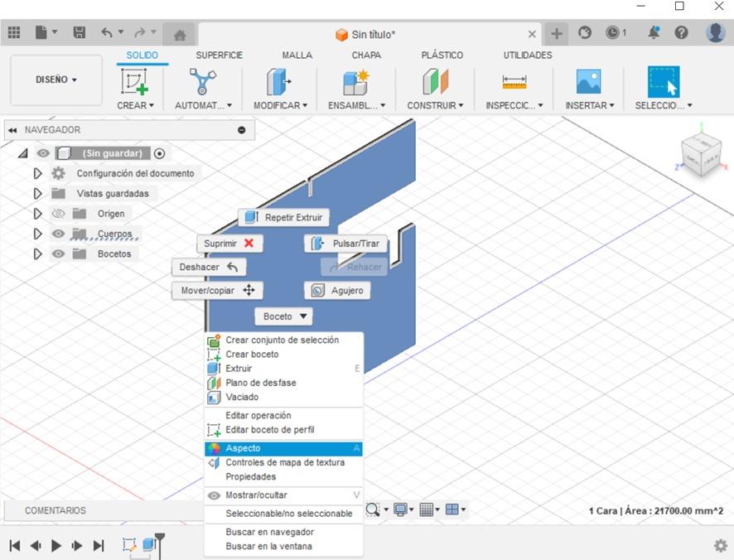Click Repetir Extruir button
Viewport: 734px width, 560px height.
point(283,217)
